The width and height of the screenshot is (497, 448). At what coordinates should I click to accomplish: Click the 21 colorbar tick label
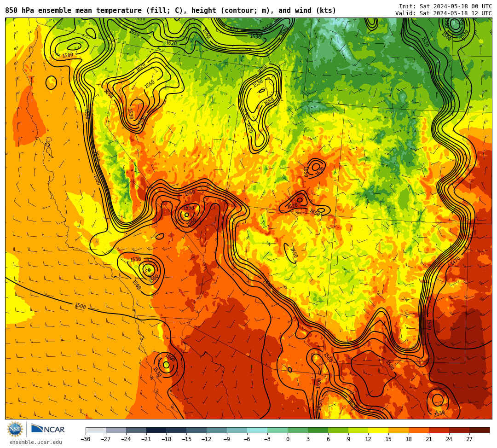(429, 439)
